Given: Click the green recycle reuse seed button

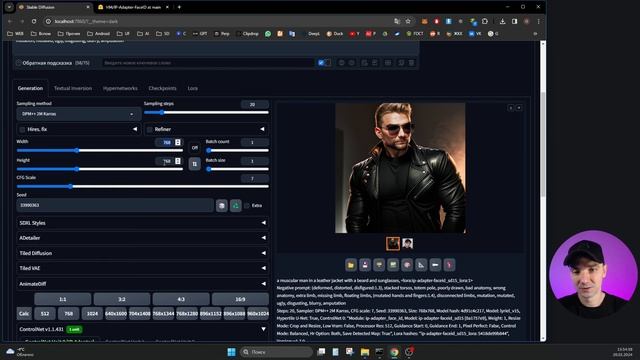Looking at the screenshot, I should coord(236,205).
